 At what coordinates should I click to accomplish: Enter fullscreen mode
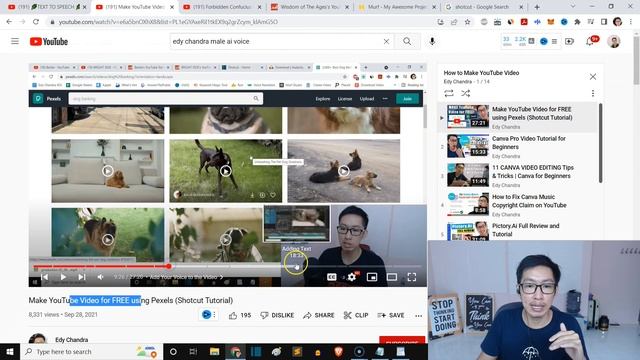pyautogui.click(x=411, y=277)
